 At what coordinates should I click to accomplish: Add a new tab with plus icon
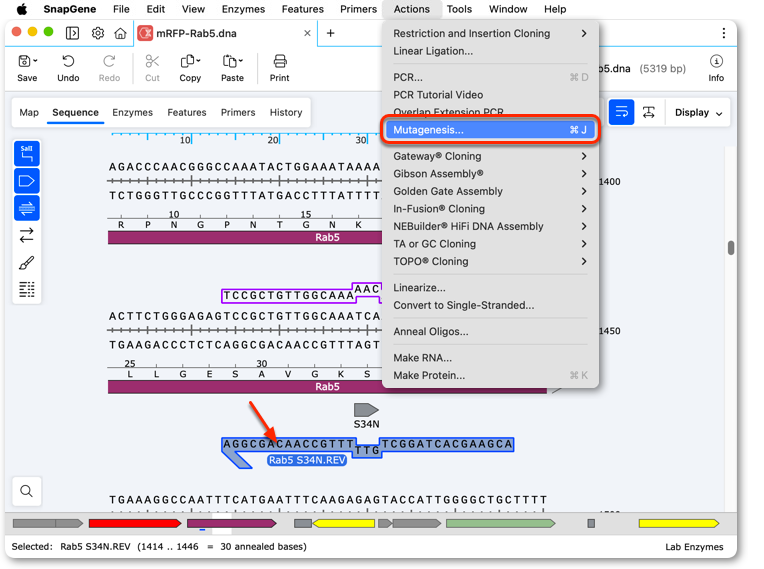tap(330, 33)
